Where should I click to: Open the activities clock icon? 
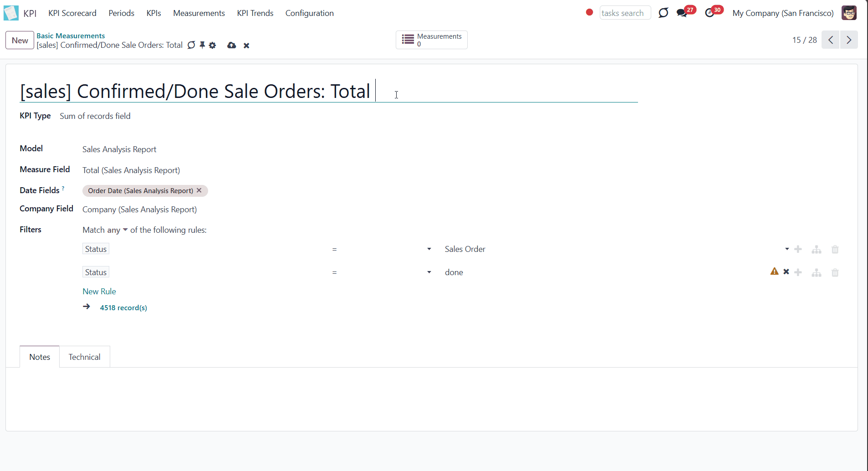pyautogui.click(x=710, y=13)
